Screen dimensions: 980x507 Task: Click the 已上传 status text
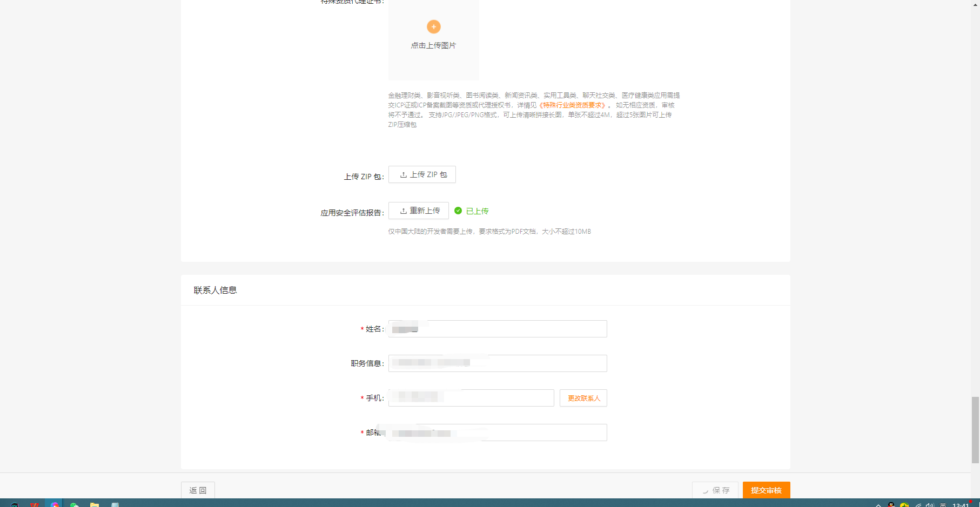tap(477, 211)
